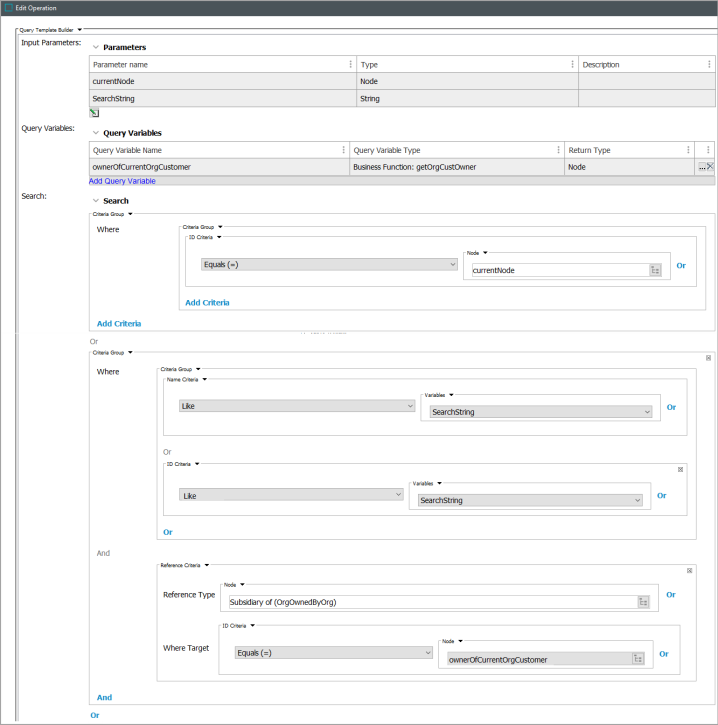Click Or beside ownerOfCurrentOrgCustomer field
The image size is (718, 725).
(664, 654)
